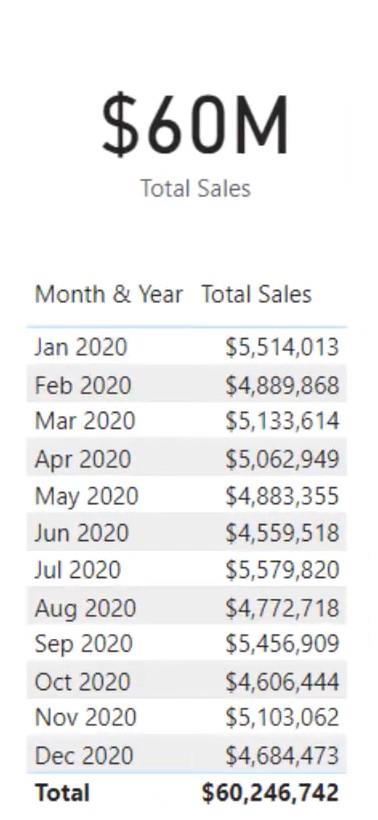
Task: Click the Dec 2020 month cell
Action: 82,755
